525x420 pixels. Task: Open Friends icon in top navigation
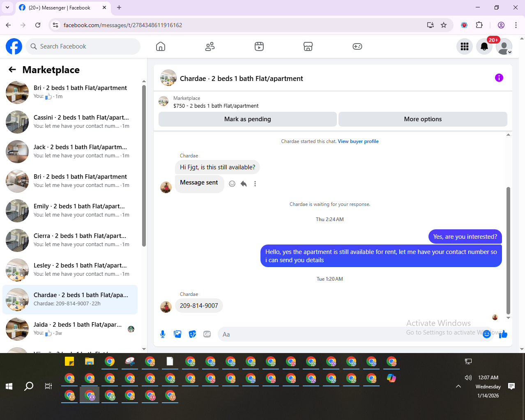[x=210, y=46]
